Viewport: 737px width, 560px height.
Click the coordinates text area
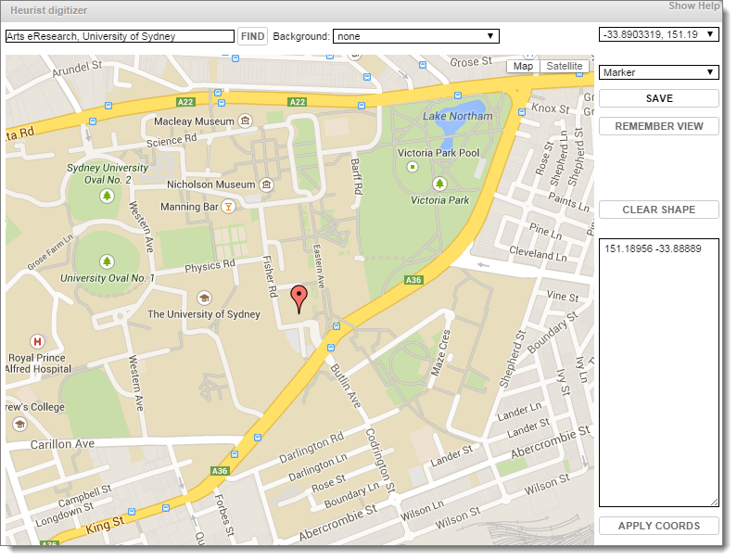[x=659, y=373]
